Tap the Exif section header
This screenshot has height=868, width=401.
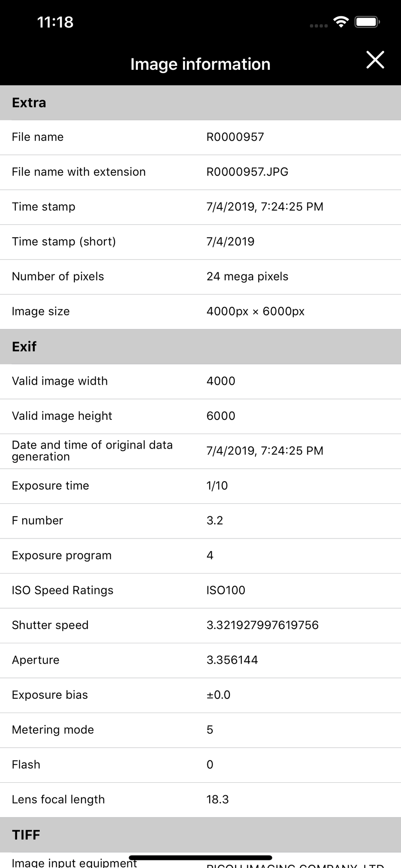pos(200,346)
